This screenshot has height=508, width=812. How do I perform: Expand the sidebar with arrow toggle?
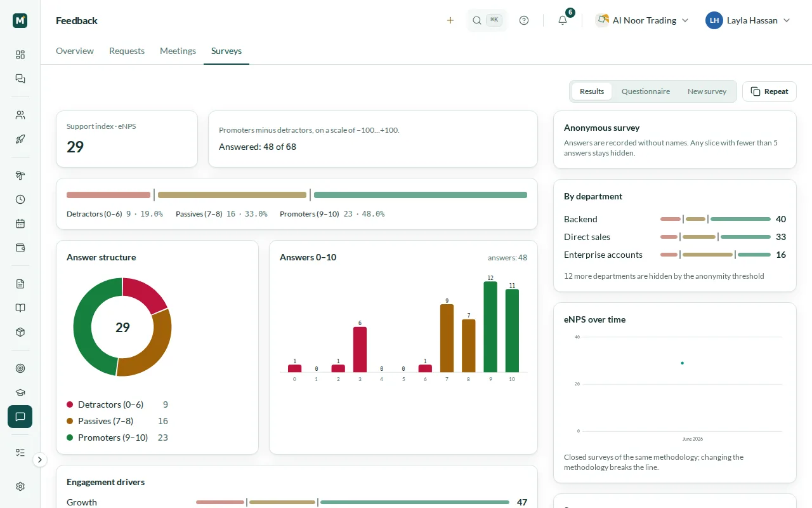pos(40,460)
